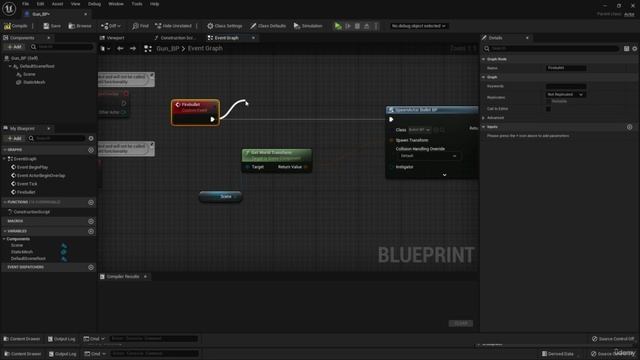Open the Class dropdown on SpawnActor node
This screenshot has height=360, width=640.
pyautogui.click(x=419, y=130)
